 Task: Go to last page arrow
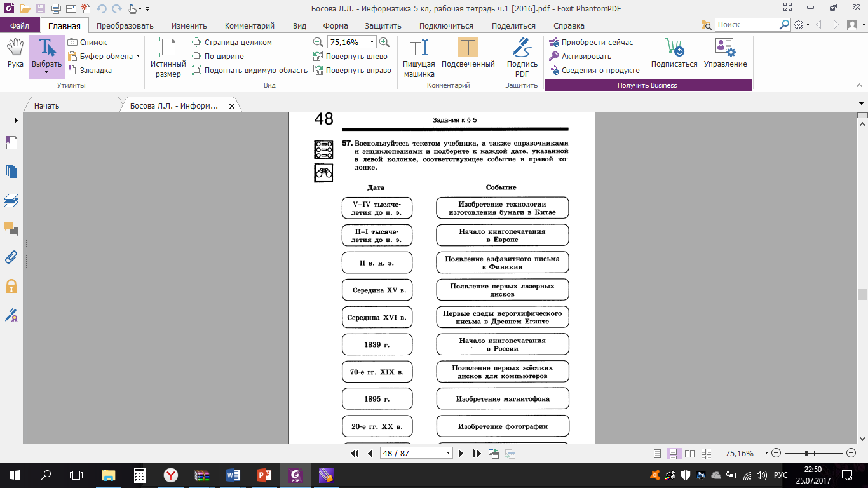477,453
